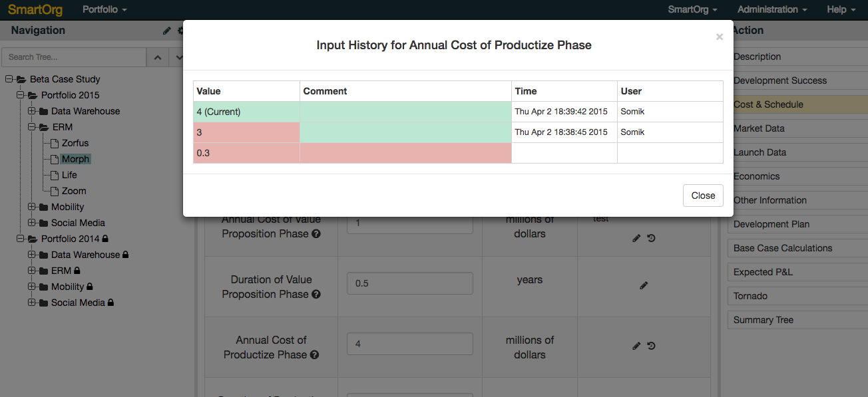Open the Help menu
The height and width of the screenshot is (397, 868).
pos(841,9)
